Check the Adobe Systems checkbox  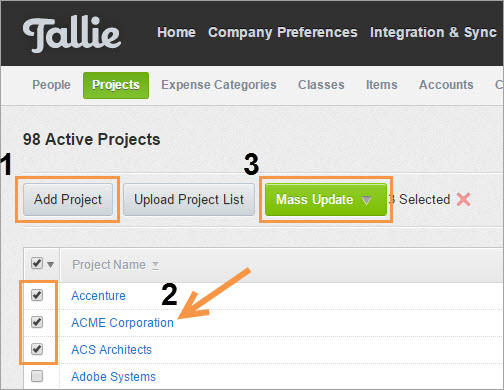tap(37, 376)
